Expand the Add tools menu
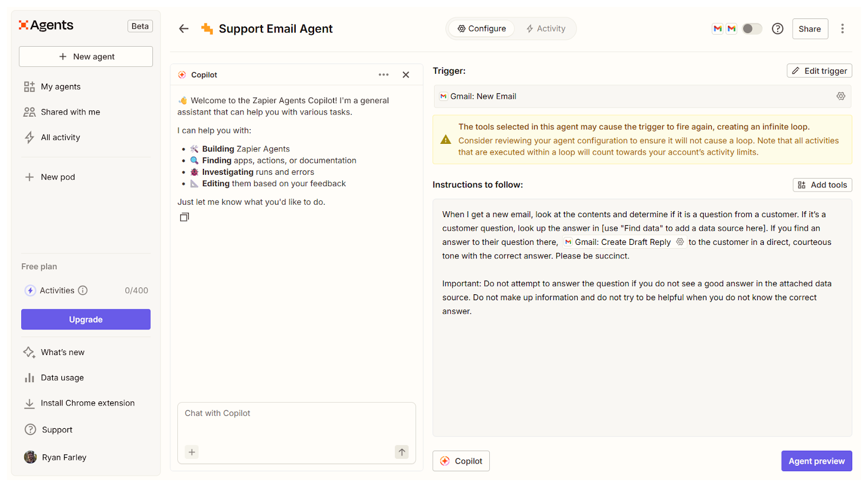The height and width of the screenshot is (487, 868). tap(822, 185)
